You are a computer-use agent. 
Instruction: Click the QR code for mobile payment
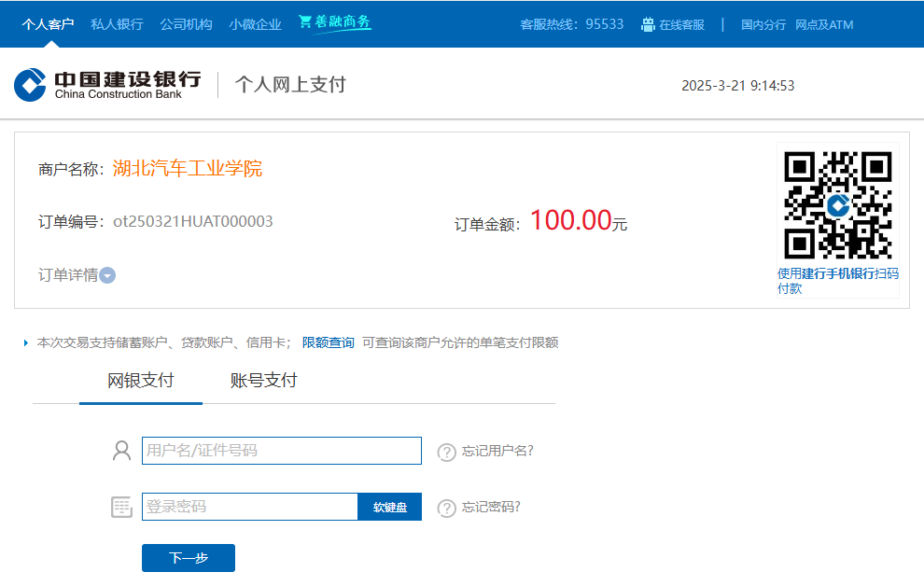[837, 205]
